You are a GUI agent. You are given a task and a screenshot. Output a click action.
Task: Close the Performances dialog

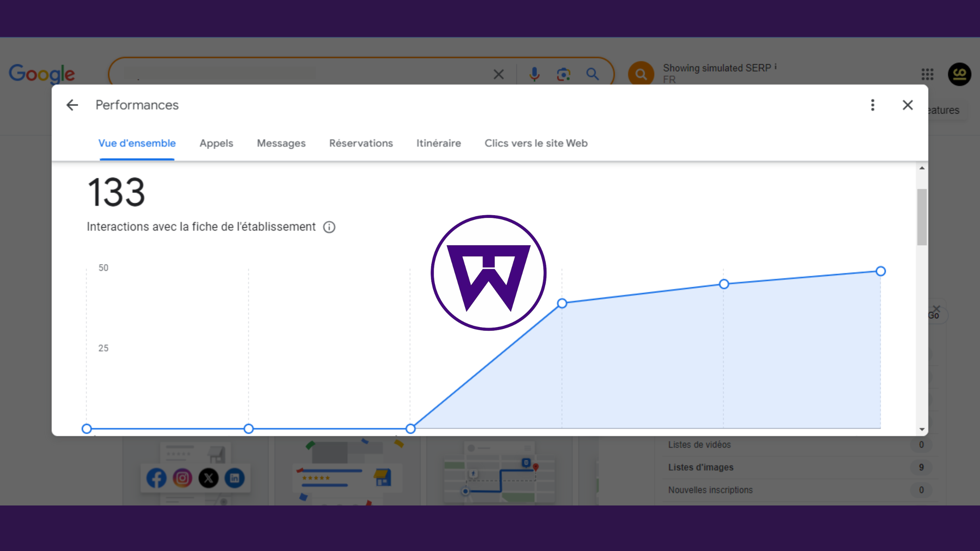point(908,105)
